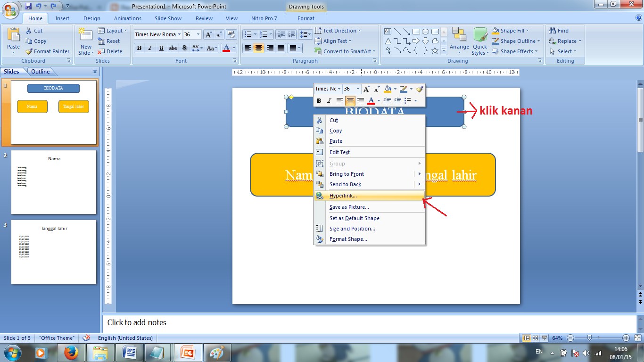
Task: Enable underline formatting
Action: click(x=161, y=48)
